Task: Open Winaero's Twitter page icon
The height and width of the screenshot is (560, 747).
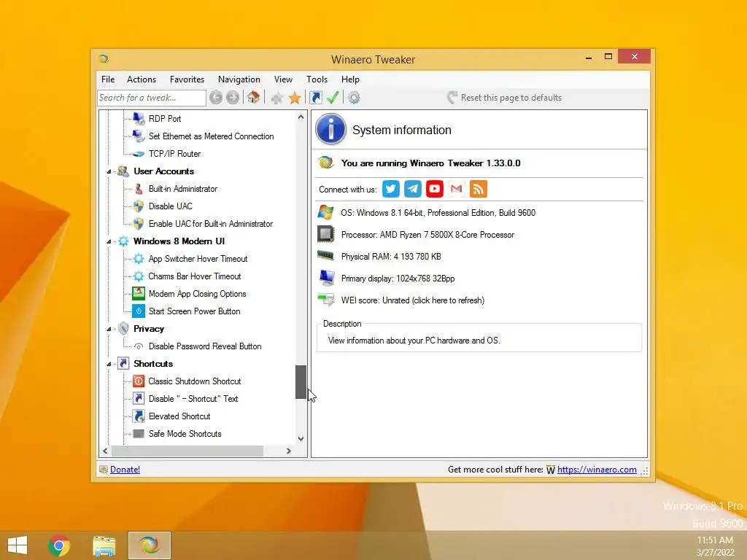Action: 391,189
